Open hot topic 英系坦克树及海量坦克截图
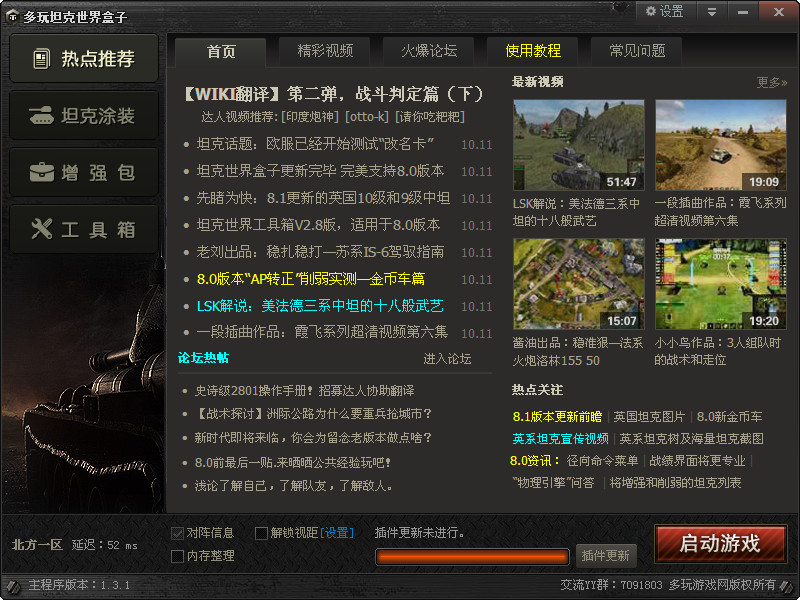800x600 pixels. pyautogui.click(x=691, y=439)
